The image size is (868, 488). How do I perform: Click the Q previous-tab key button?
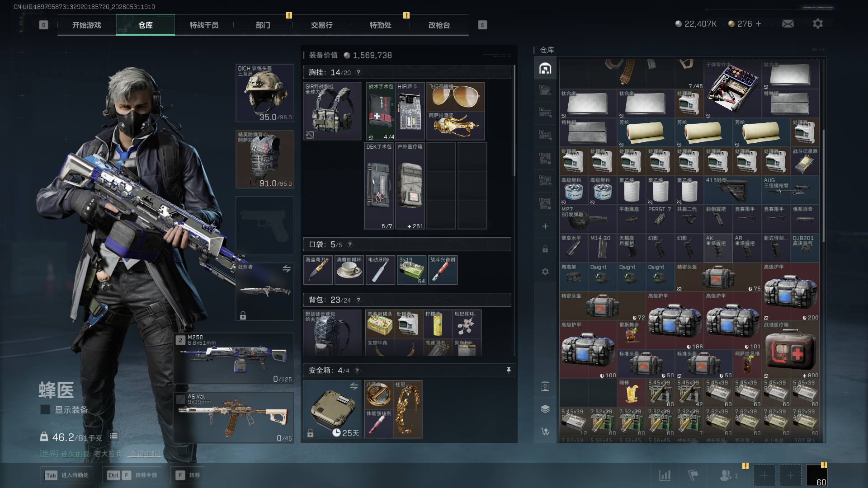[43, 25]
